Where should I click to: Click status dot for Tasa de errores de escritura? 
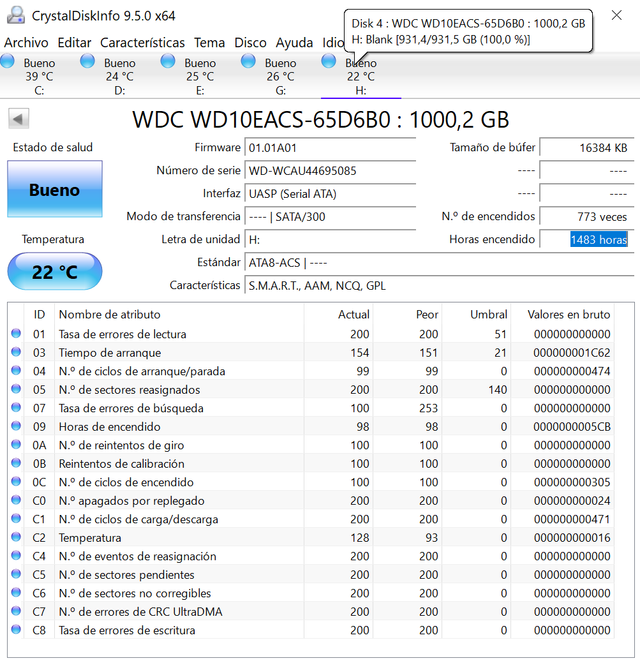(x=16, y=630)
